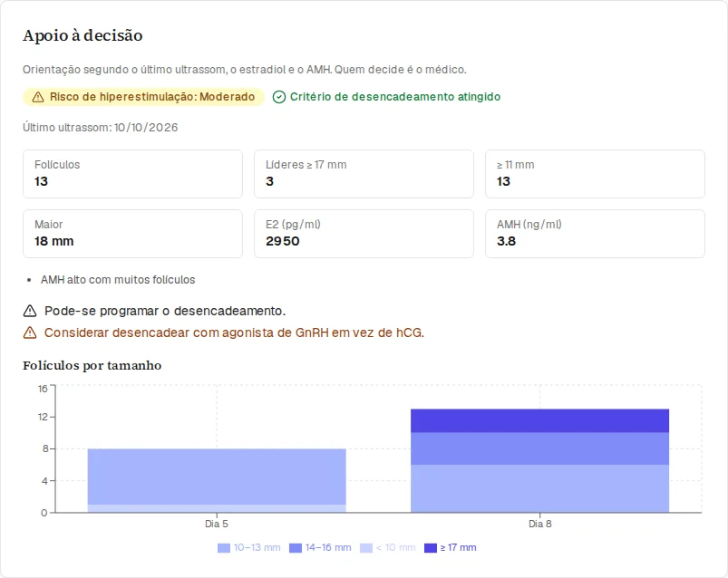Image resolution: width=728 pixels, height=578 pixels.
Task: Click 'Critério de desencadeamento atingido' status
Action: pyautogui.click(x=386, y=97)
